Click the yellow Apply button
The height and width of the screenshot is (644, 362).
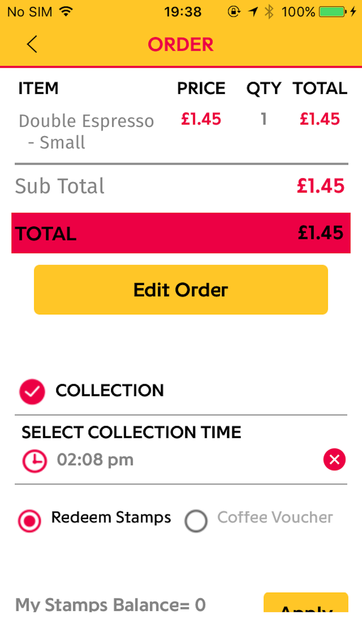[306, 602]
